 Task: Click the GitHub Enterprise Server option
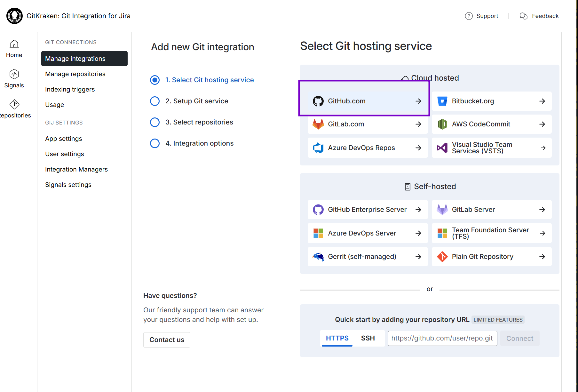click(x=367, y=210)
